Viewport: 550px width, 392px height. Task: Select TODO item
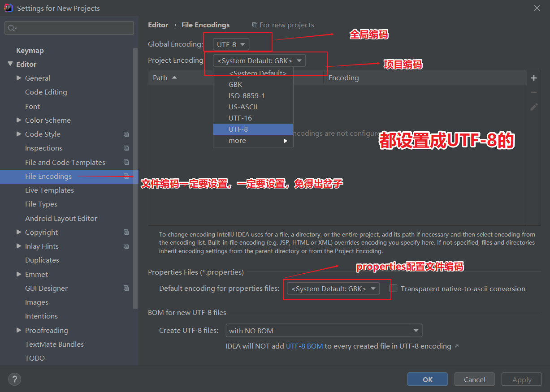[35, 358]
